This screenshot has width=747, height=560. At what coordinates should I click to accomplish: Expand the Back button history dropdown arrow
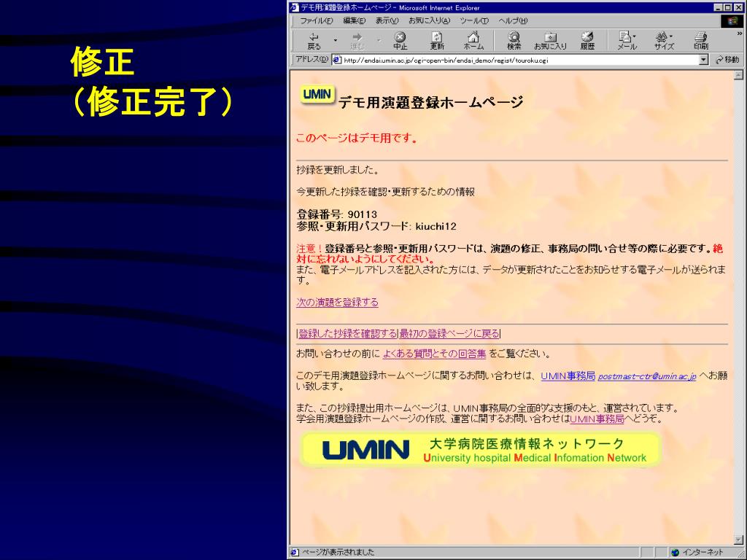(x=336, y=41)
